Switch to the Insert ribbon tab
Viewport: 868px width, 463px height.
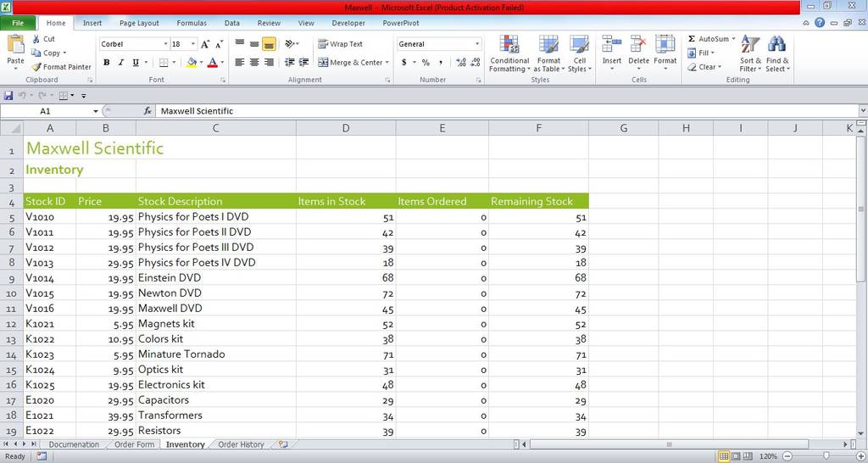click(x=92, y=23)
